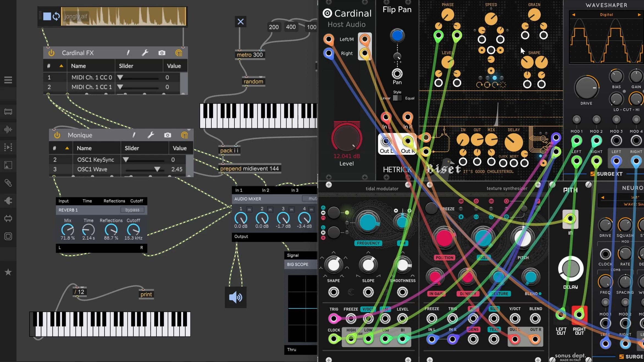Select previous Waveshaper type with left arrow

[x=574, y=15]
